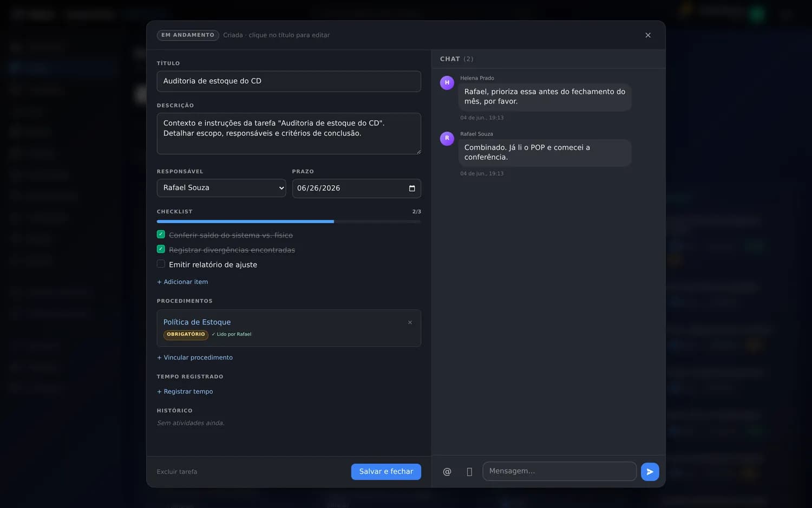Screen dimensions: 812x508
Task: Remove the Política de Estoque procedure
Action: [x=410, y=322]
